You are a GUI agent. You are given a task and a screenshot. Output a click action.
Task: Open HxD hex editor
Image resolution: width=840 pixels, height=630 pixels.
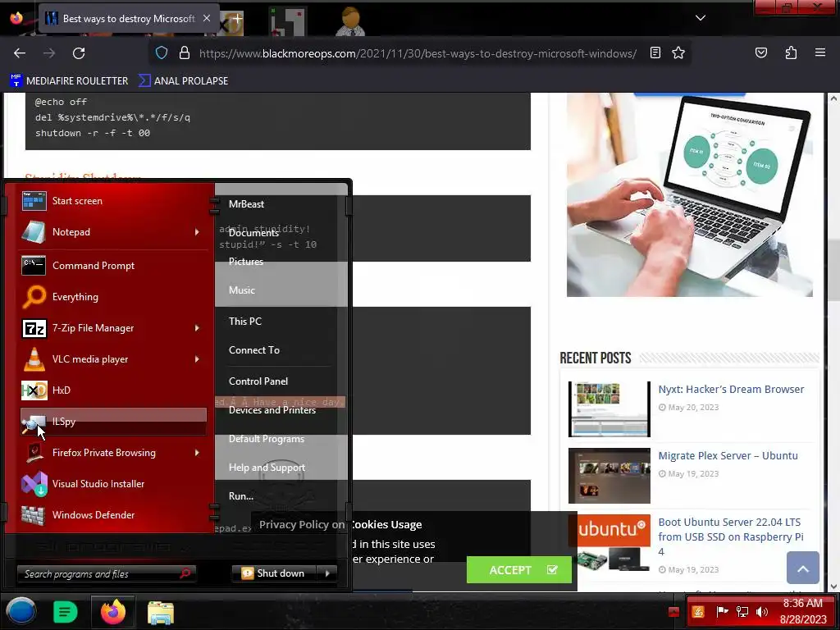click(x=113, y=390)
